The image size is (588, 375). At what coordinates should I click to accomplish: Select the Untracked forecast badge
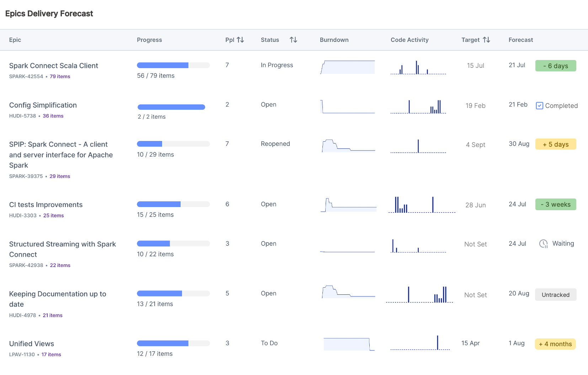555,295
